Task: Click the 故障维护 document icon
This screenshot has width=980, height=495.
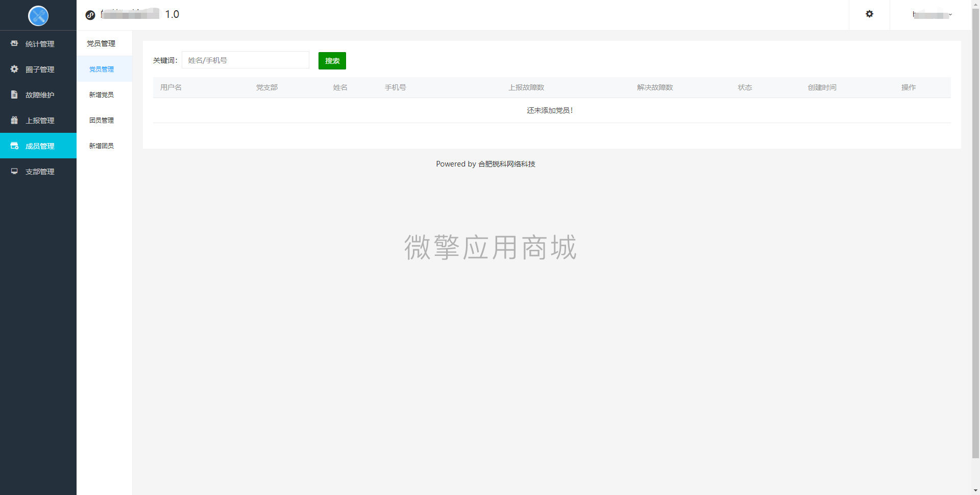Action: tap(14, 95)
